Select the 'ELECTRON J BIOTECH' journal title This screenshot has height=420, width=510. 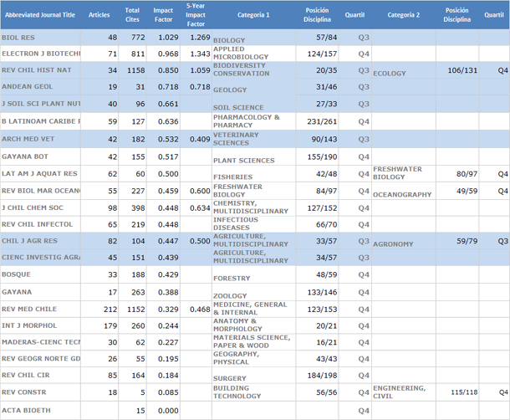pos(41,54)
